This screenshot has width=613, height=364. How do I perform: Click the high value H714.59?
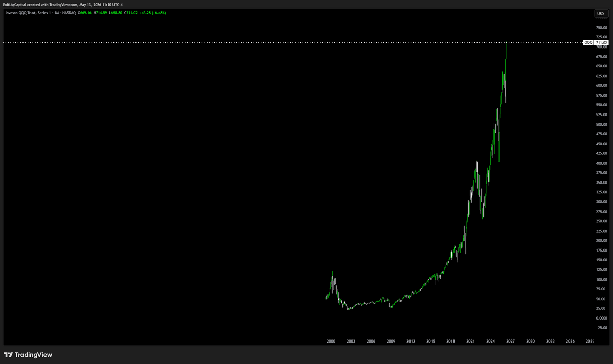coord(100,13)
